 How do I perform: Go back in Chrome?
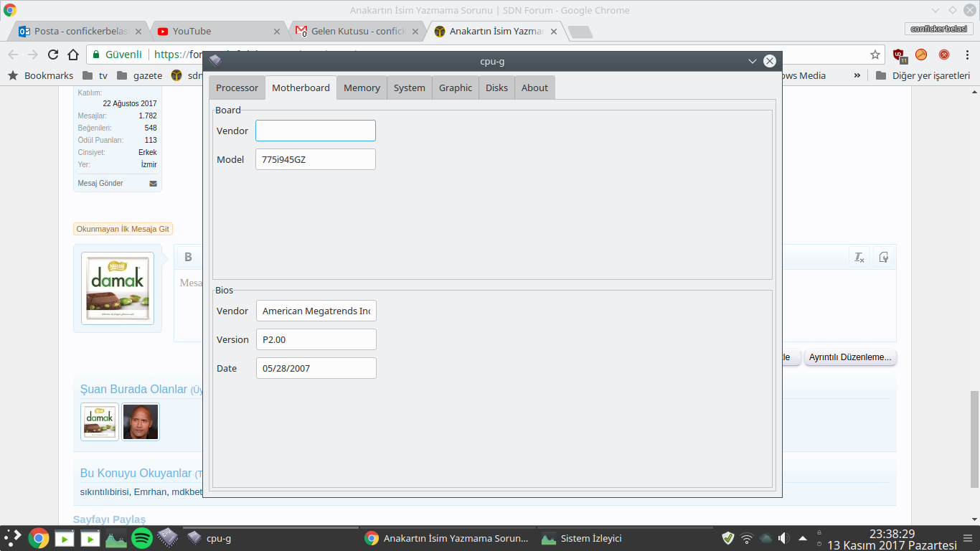click(13, 55)
